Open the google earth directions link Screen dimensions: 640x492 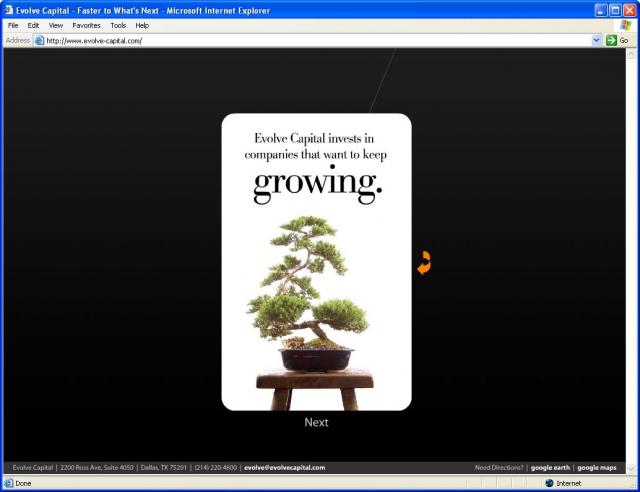tap(549, 467)
